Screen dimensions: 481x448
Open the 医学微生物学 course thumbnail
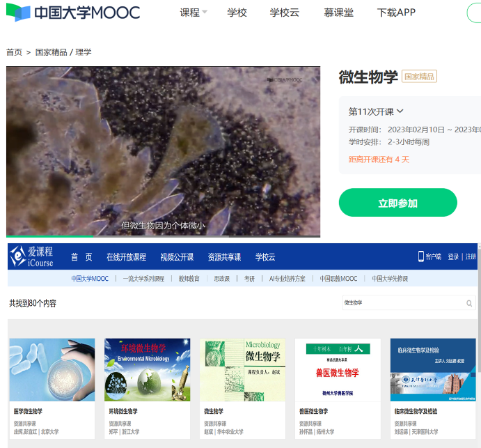[x=52, y=369]
